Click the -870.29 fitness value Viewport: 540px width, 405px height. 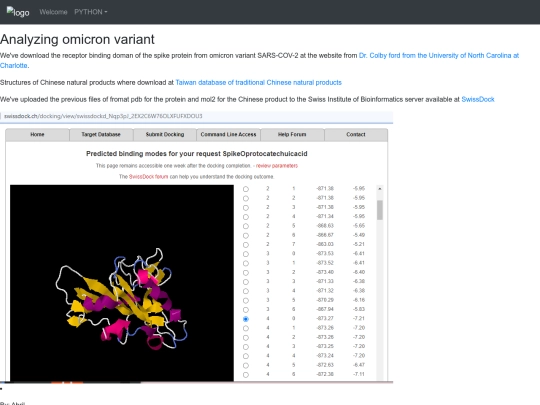click(x=325, y=300)
